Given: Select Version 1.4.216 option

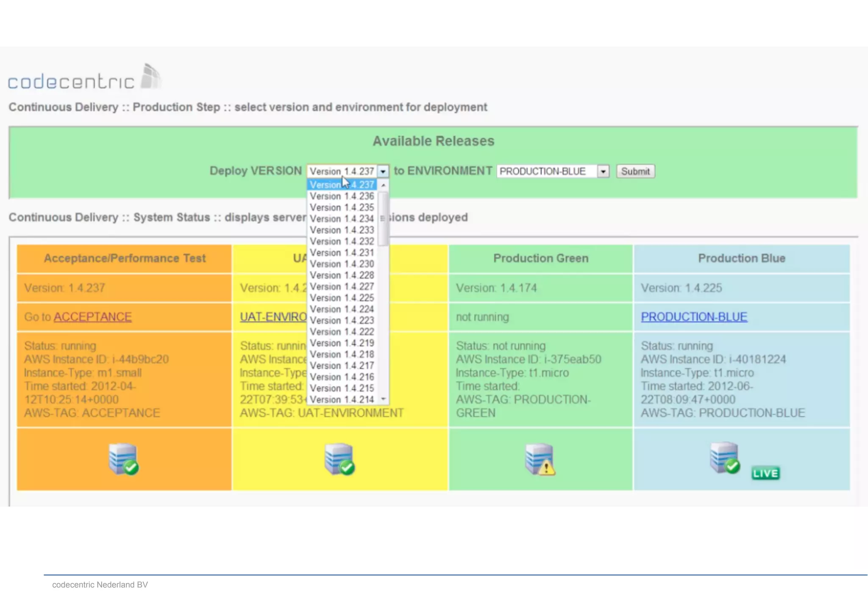Looking at the screenshot, I should tap(342, 377).
